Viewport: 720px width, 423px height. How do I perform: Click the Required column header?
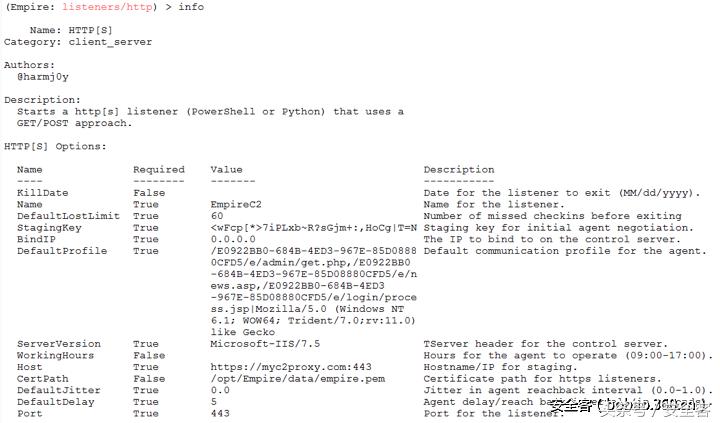click(x=159, y=170)
